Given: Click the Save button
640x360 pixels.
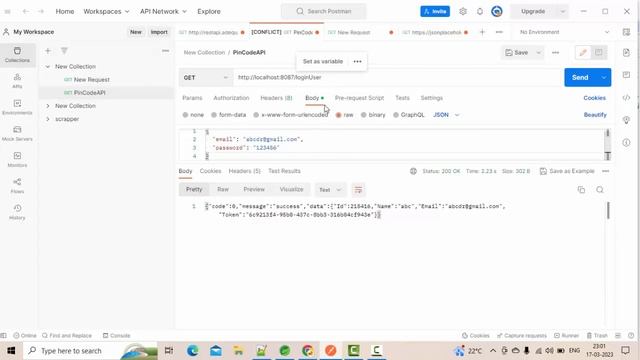Looking at the screenshot, I should (x=517, y=53).
